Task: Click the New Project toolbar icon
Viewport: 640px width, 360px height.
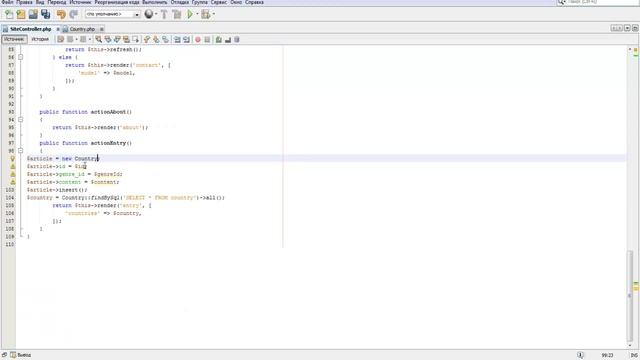Action: [21, 15]
